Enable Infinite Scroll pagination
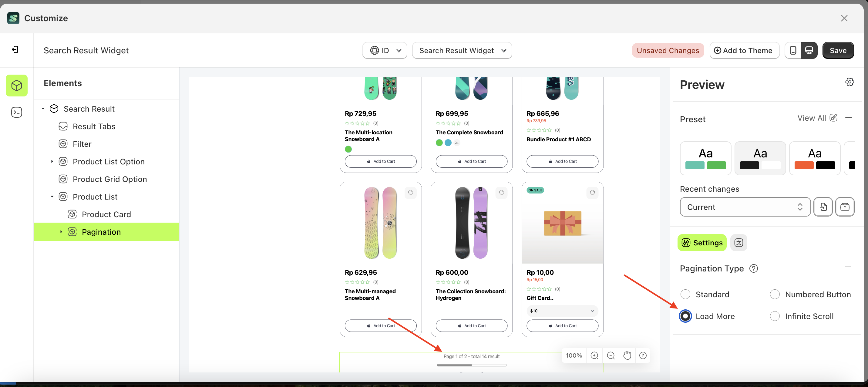This screenshot has width=868, height=387. (x=775, y=316)
